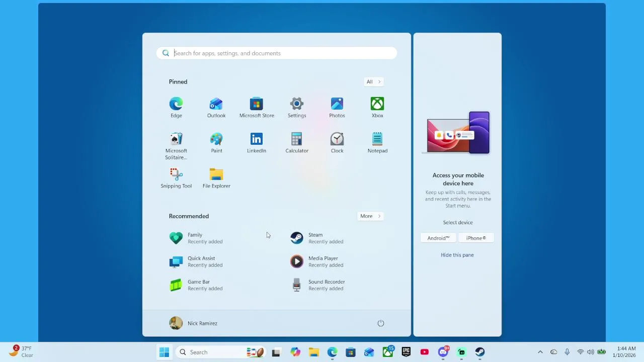Click the taskbar Start button

point(165,352)
